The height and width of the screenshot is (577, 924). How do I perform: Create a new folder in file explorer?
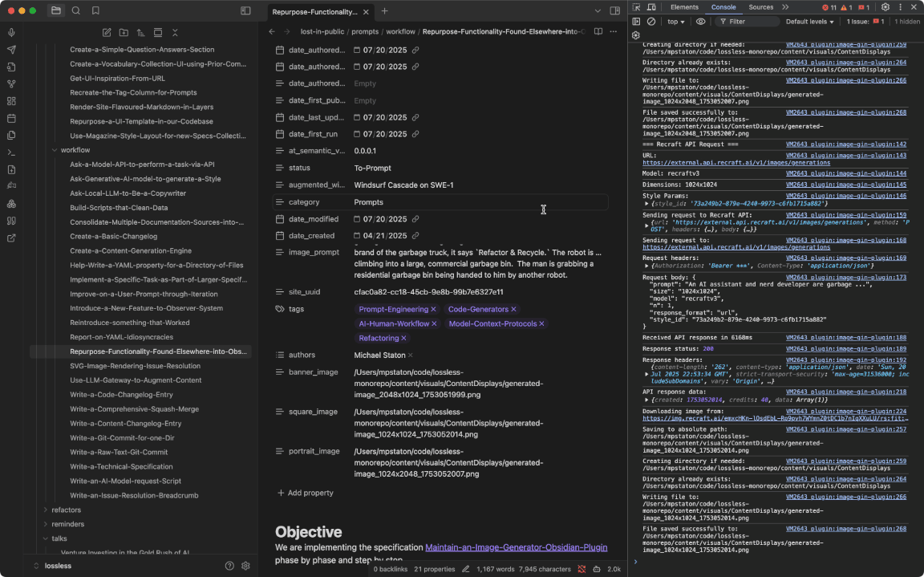[x=124, y=33]
